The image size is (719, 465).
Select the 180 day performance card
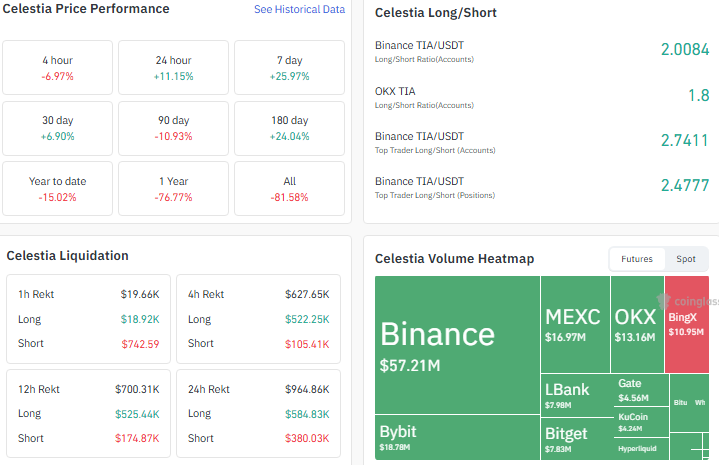pyautogui.click(x=289, y=128)
